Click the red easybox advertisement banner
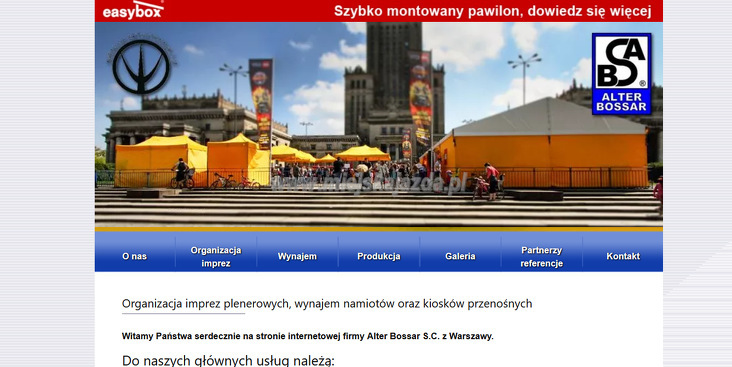 [x=379, y=11]
